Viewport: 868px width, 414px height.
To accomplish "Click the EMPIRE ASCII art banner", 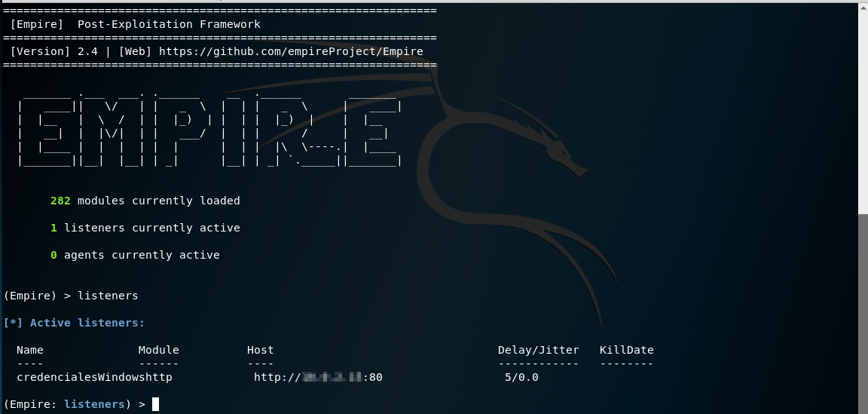I will pos(209,128).
